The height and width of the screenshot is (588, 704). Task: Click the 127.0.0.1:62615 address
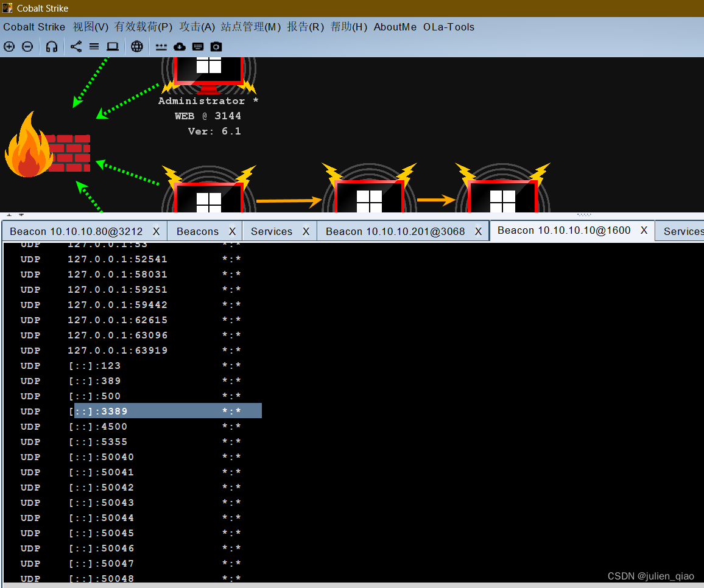[x=117, y=320]
